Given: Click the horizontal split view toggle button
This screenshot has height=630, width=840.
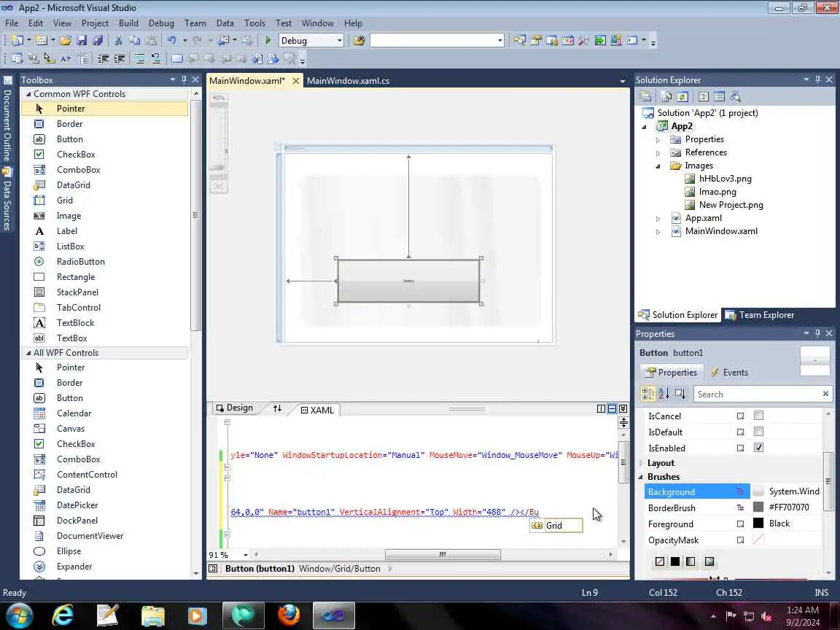Looking at the screenshot, I should (x=612, y=409).
